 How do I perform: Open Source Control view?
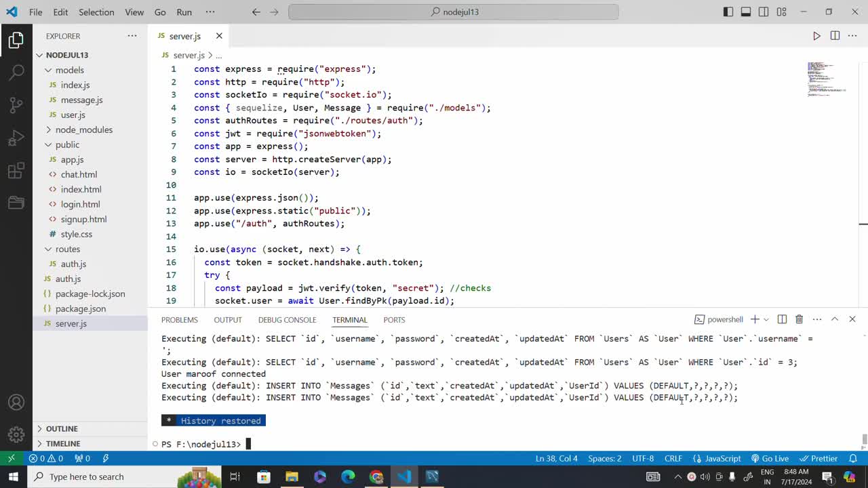pyautogui.click(x=16, y=105)
